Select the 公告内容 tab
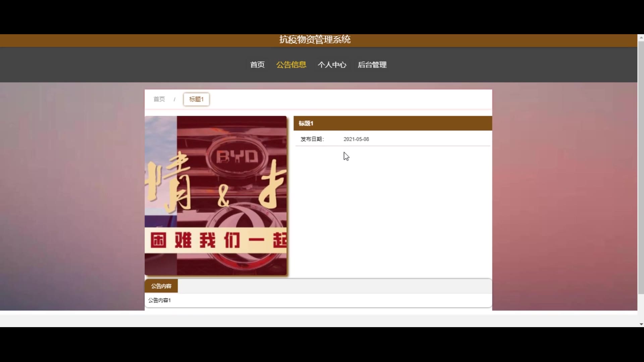This screenshot has width=644, height=362. click(x=161, y=286)
